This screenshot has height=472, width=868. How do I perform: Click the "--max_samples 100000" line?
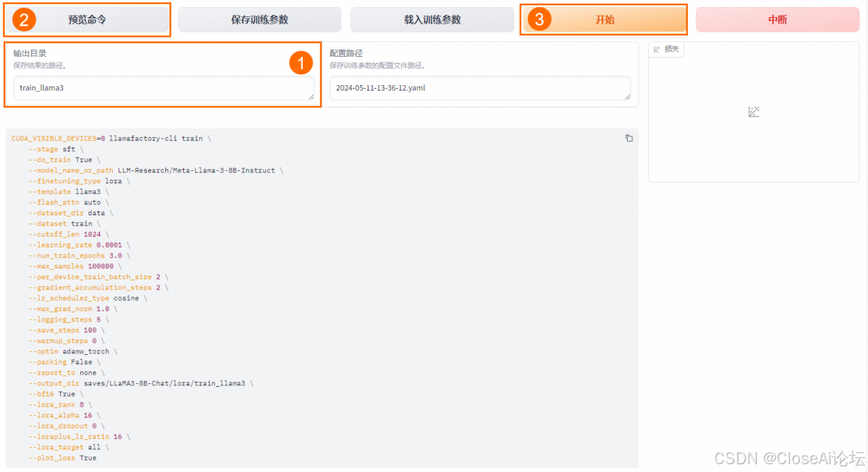74,266
